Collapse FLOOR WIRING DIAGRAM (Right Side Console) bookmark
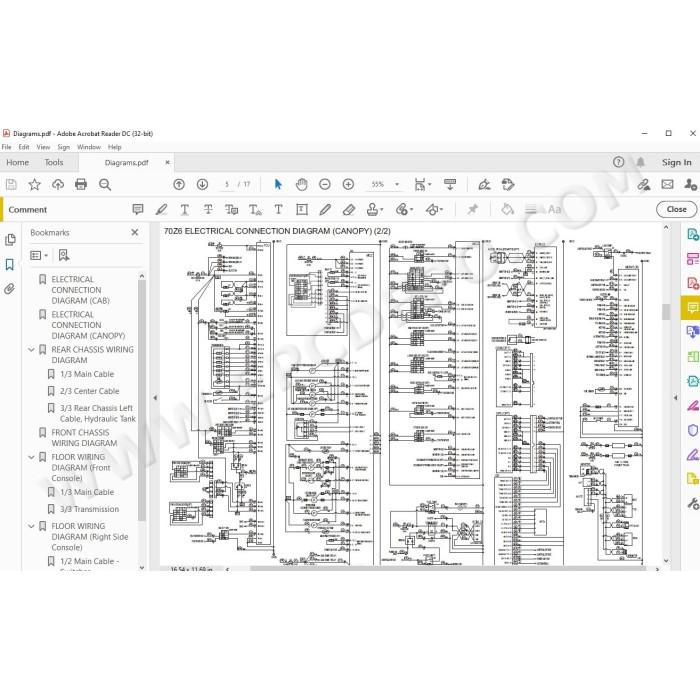Image resolution: width=700 pixels, height=700 pixels. point(31,526)
